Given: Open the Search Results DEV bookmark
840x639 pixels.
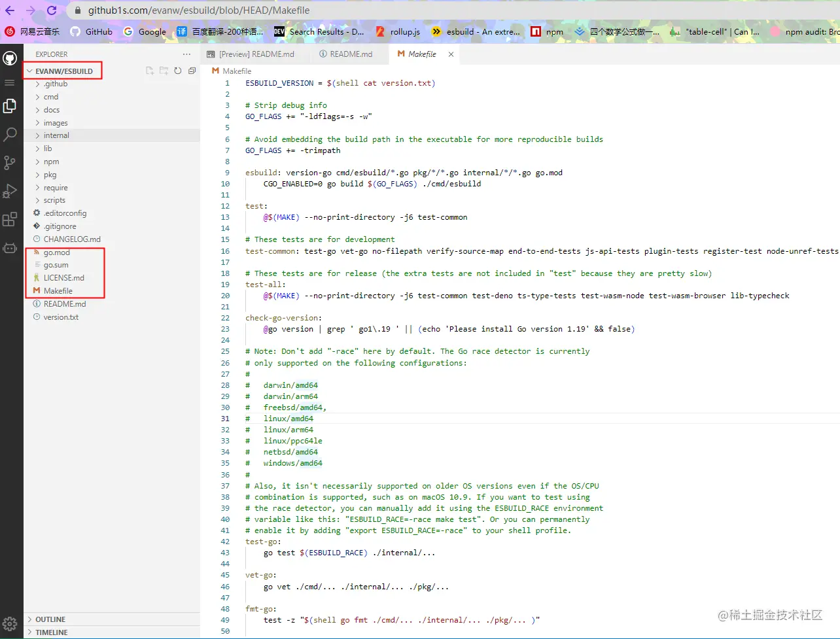Looking at the screenshot, I should 319,31.
